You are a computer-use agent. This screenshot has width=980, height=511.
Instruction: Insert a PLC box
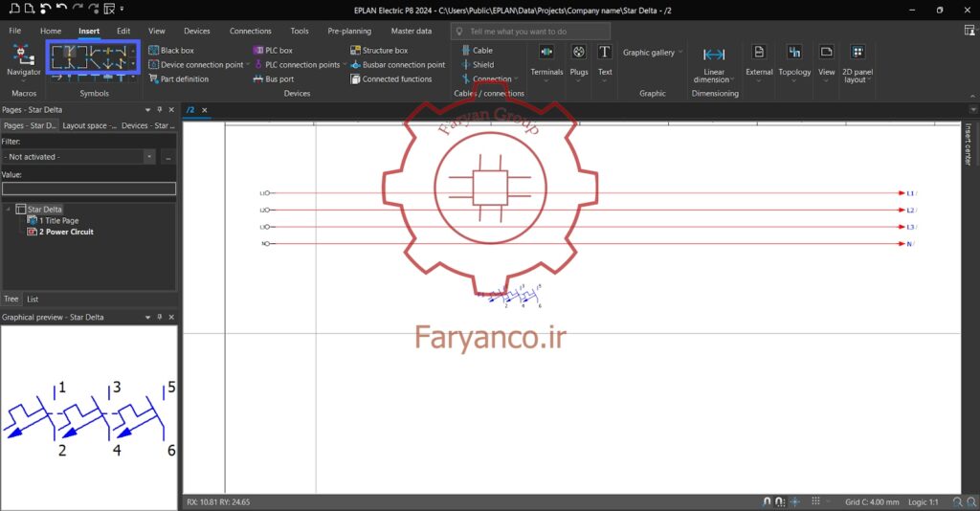click(x=273, y=50)
